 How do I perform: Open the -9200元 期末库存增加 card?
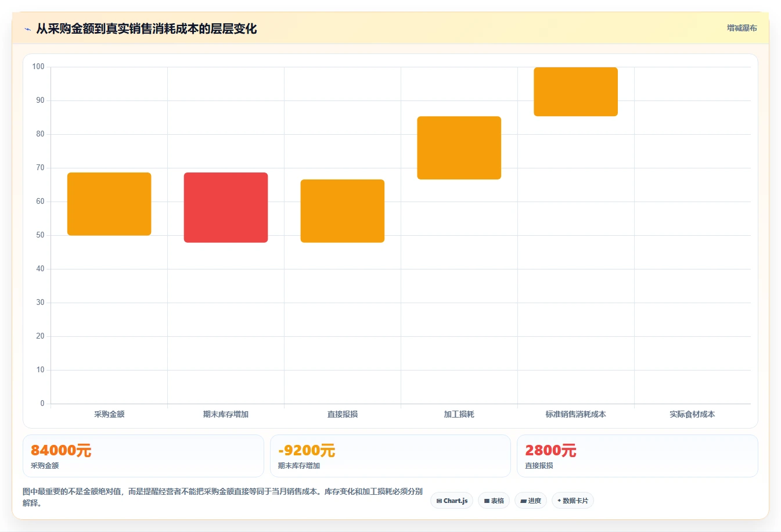(390, 456)
